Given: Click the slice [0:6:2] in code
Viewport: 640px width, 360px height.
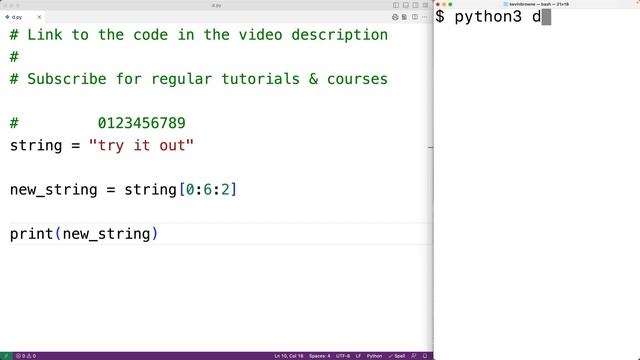Looking at the screenshot, I should (208, 189).
